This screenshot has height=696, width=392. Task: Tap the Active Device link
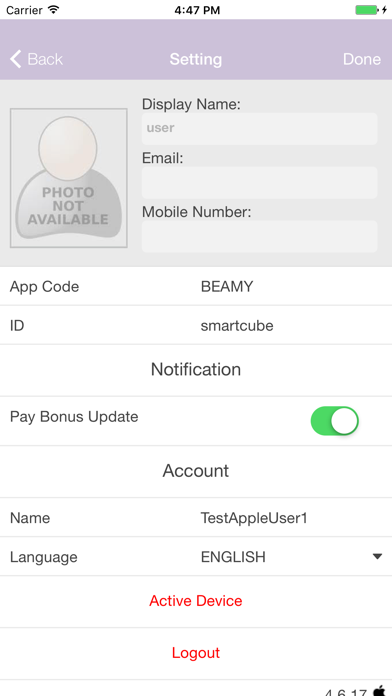196,601
